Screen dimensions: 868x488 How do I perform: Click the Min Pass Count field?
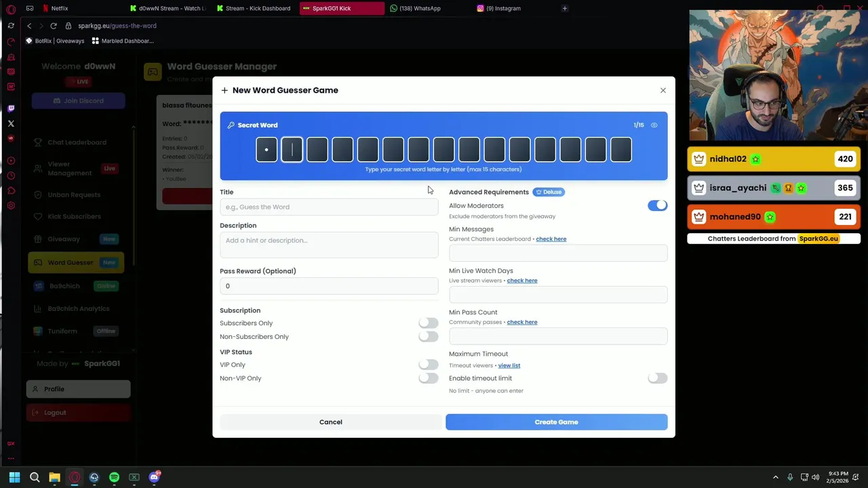coord(558,336)
